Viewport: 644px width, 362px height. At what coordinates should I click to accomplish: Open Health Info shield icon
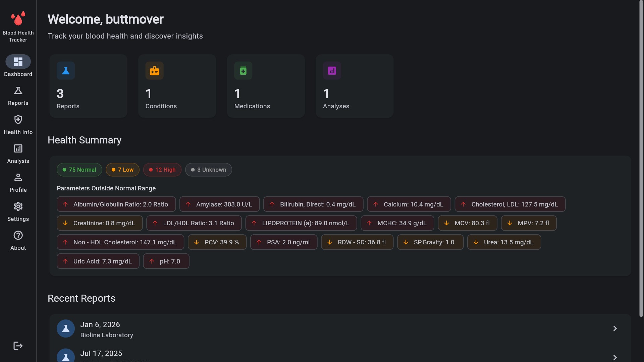click(18, 120)
